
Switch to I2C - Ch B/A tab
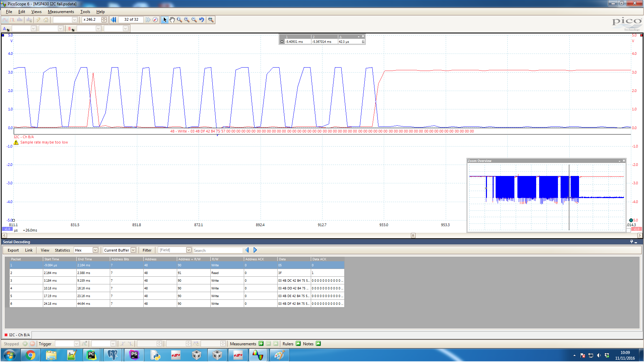click(x=17, y=335)
